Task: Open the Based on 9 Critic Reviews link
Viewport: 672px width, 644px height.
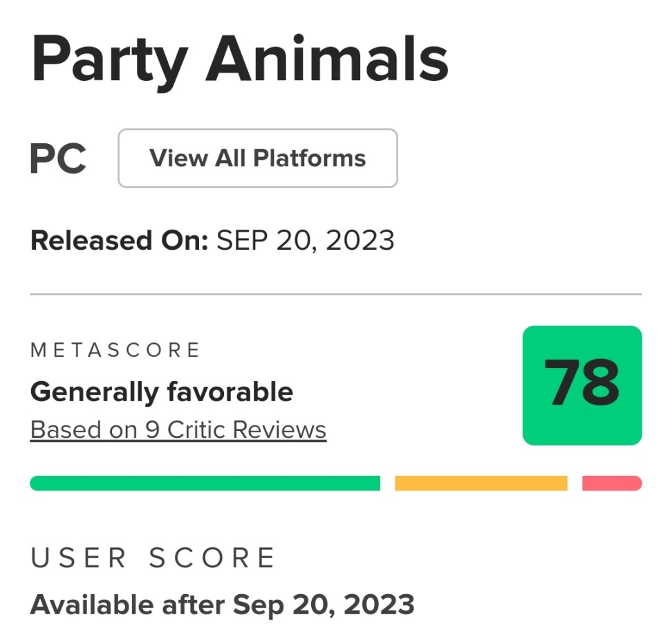Action: coord(178,430)
